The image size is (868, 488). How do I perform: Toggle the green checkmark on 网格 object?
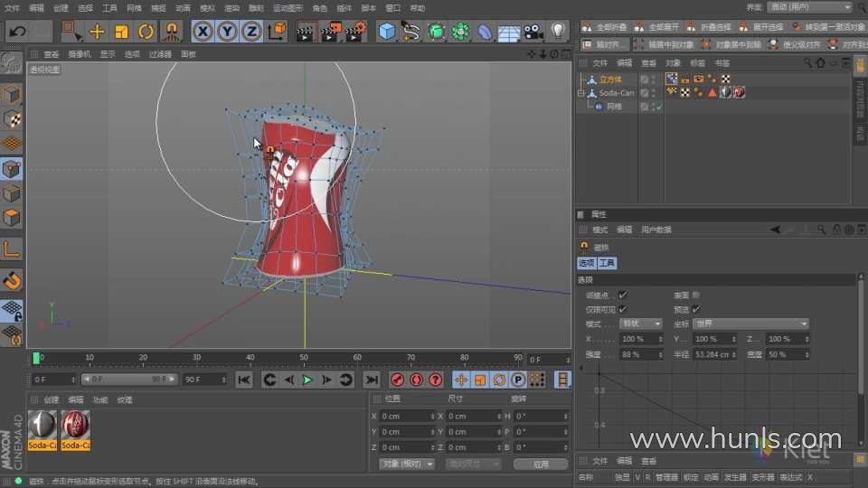(x=659, y=107)
